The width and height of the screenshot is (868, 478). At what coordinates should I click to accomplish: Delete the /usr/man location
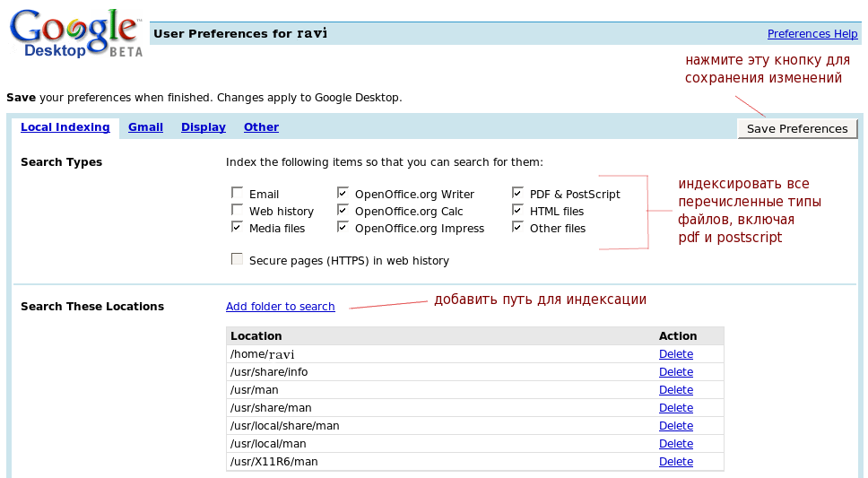click(676, 390)
